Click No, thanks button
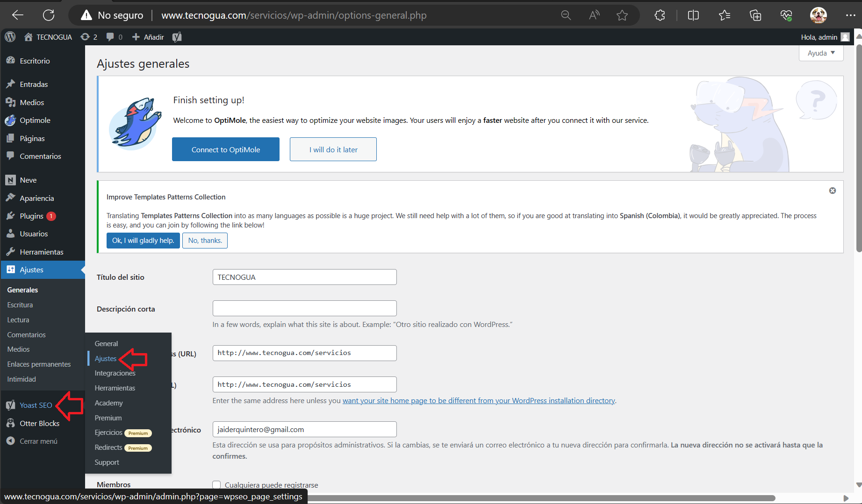 click(x=205, y=240)
